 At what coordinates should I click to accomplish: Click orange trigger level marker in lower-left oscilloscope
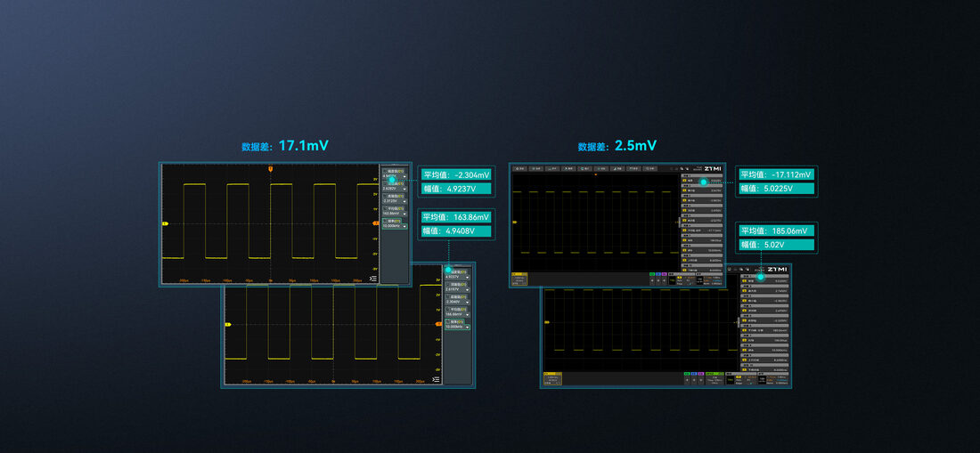tap(438, 324)
